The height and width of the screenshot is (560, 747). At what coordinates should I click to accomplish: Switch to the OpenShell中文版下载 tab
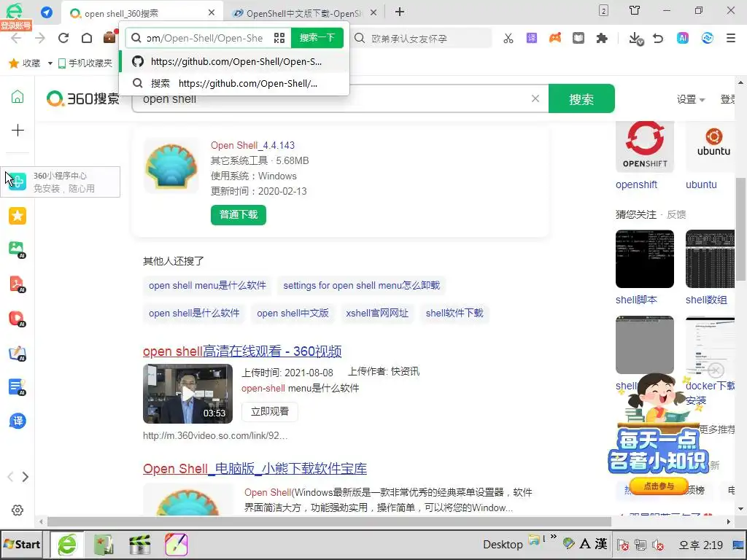pyautogui.click(x=304, y=13)
